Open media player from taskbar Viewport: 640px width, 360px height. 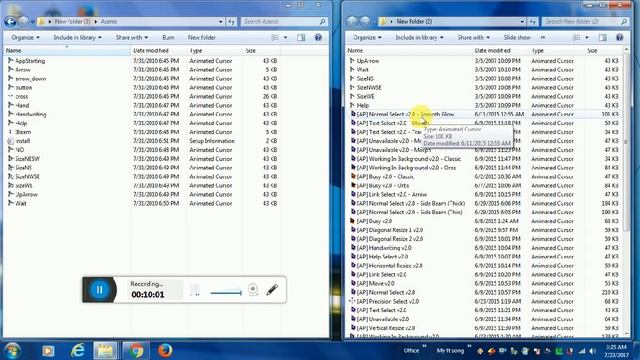[x=48, y=351]
